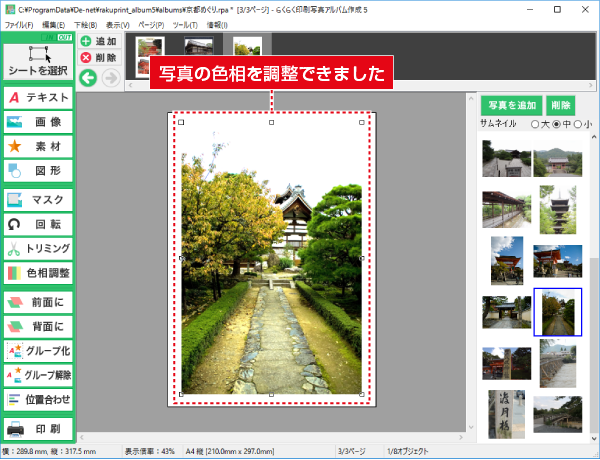This screenshot has height=460, width=600.
Task: Open the 表示(V) menu
Action: coord(117,25)
